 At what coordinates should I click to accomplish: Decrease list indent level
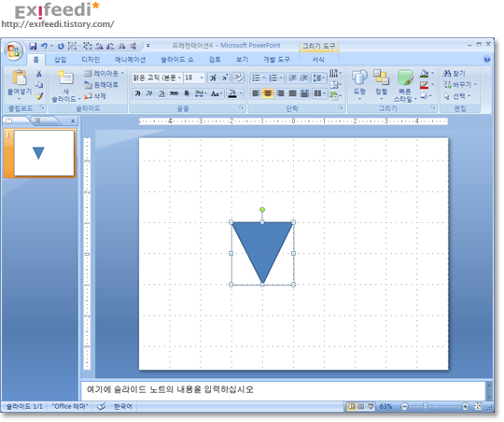coord(292,77)
